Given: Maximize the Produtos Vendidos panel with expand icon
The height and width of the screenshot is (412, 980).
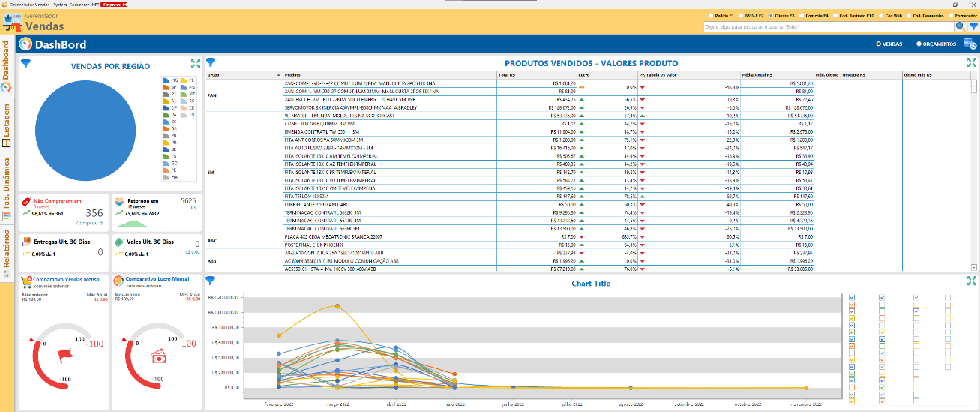Looking at the screenshot, I should (972, 62).
